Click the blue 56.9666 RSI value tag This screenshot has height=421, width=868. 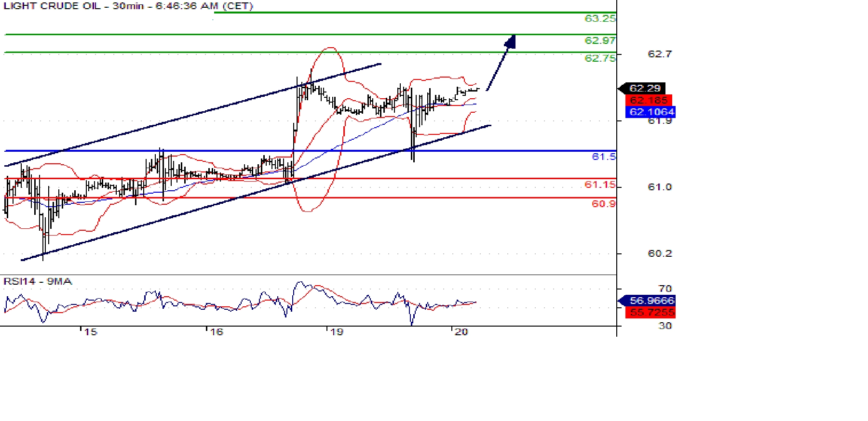click(x=651, y=301)
